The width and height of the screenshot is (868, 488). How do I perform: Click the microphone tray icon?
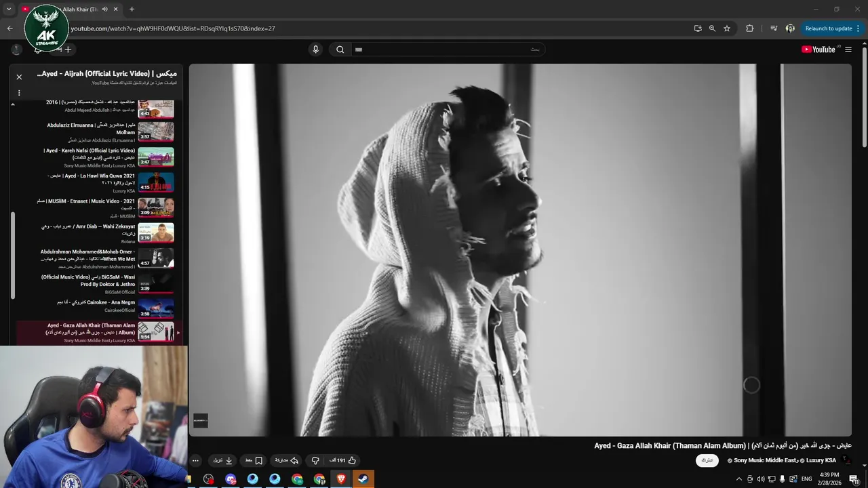point(782,479)
